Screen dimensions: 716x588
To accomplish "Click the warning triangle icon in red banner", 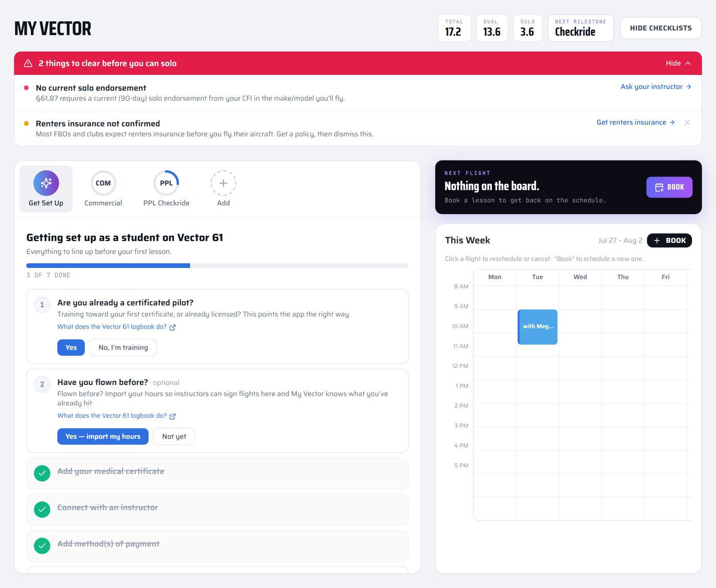I will 28,63.
